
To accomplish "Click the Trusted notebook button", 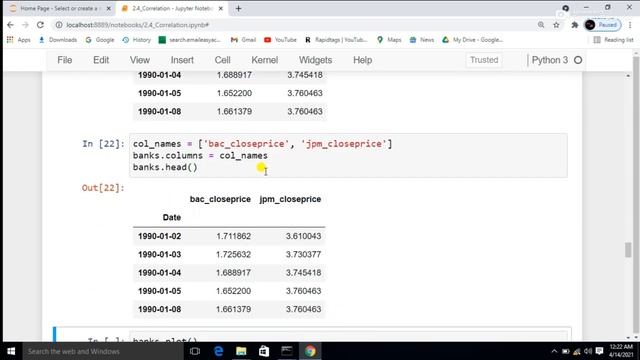I will coord(484,60).
